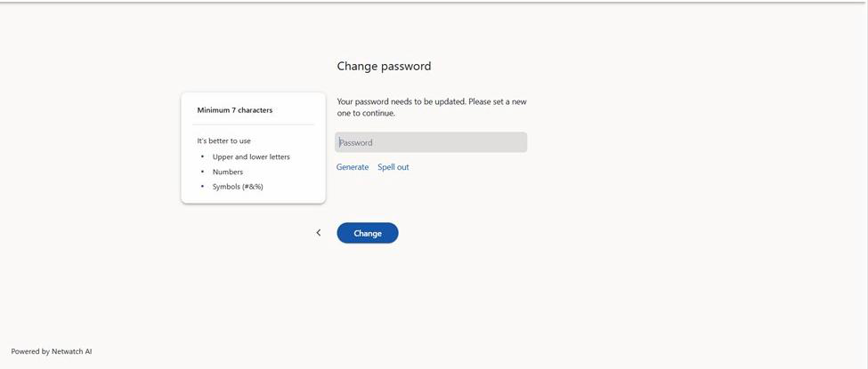Click the Minimum 7 characters rule text
Image resolution: width=868 pixels, height=369 pixels.
[235, 110]
